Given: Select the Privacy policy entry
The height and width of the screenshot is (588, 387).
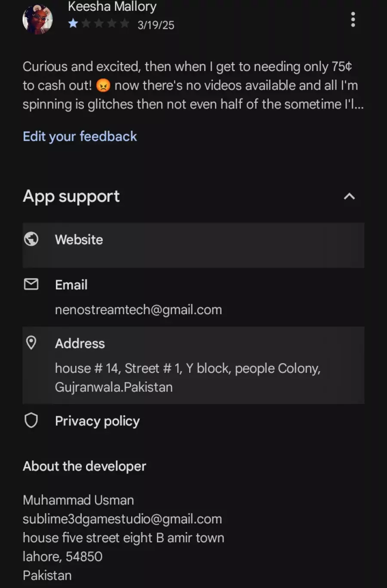Looking at the screenshot, I should pyautogui.click(x=98, y=421).
